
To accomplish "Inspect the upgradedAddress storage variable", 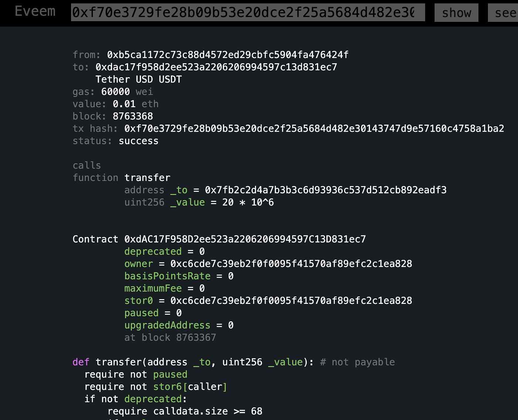I will click(167, 325).
